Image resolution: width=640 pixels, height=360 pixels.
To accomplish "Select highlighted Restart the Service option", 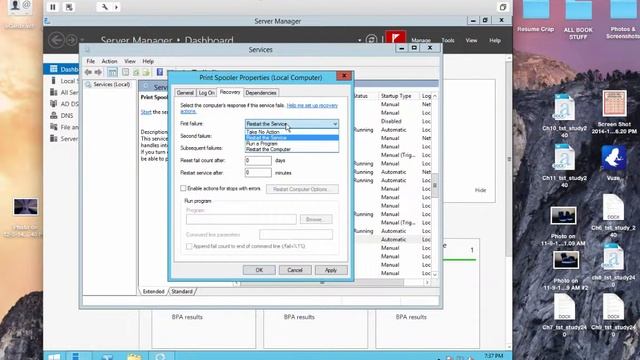I will pos(291,138).
